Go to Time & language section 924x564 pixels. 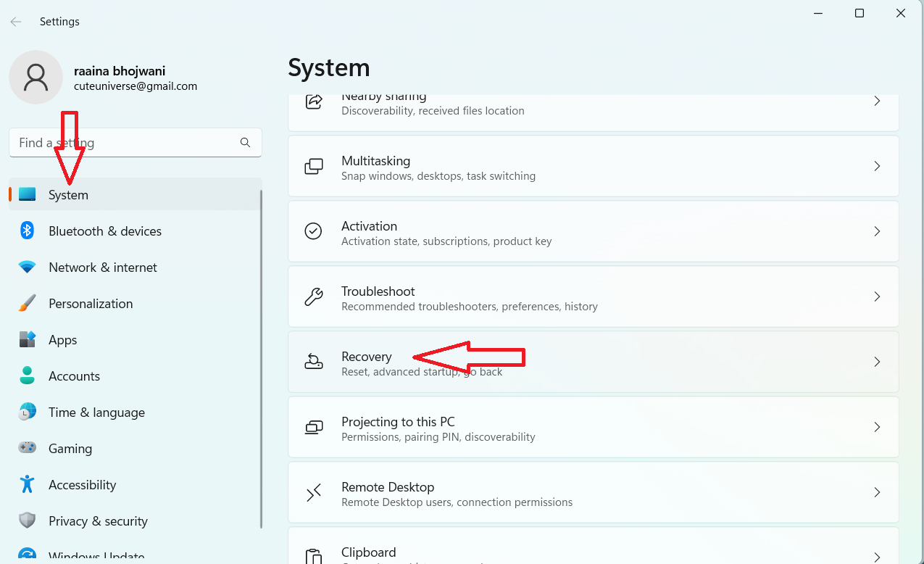coord(96,412)
